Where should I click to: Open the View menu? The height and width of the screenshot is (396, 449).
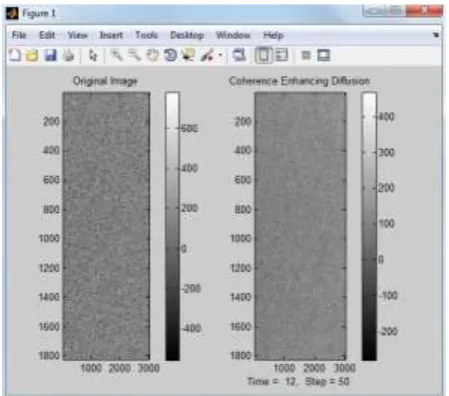[x=78, y=35]
